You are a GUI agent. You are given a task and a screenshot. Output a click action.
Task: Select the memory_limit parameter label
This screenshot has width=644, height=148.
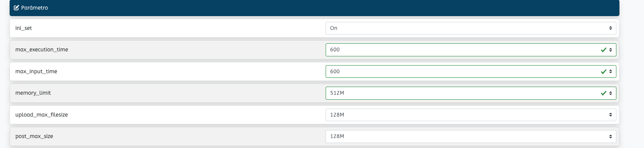click(x=33, y=93)
